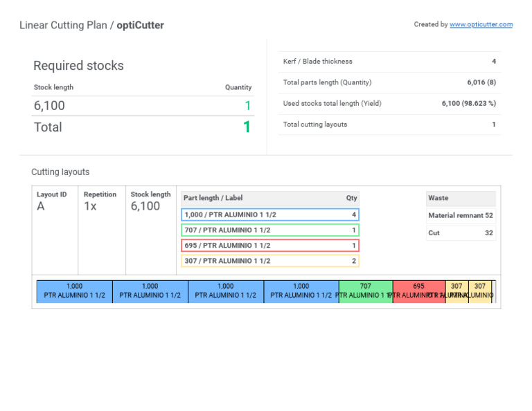Image resolution: width=532 pixels, height=411 pixels.
Task: Click the leftmost blue 1,000 bar segment
Action: click(x=74, y=291)
